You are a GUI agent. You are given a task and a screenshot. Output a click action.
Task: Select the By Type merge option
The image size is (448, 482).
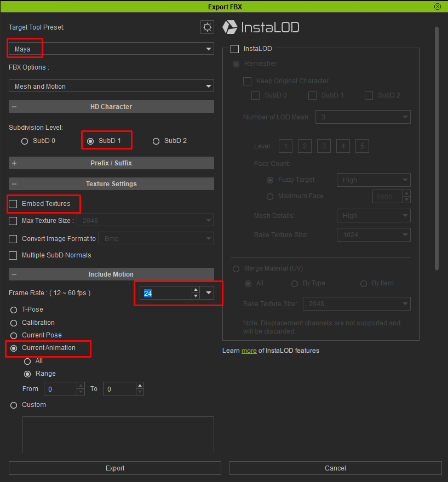pyautogui.click(x=295, y=284)
